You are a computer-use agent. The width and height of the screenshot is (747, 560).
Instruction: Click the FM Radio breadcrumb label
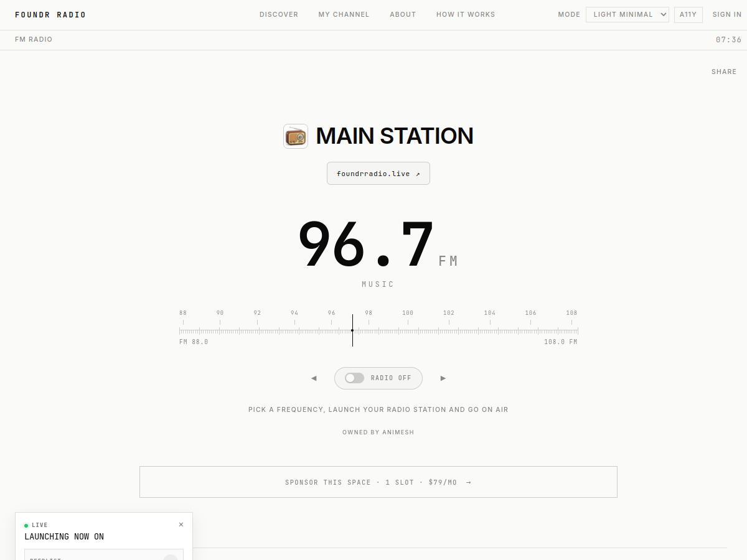(x=34, y=39)
